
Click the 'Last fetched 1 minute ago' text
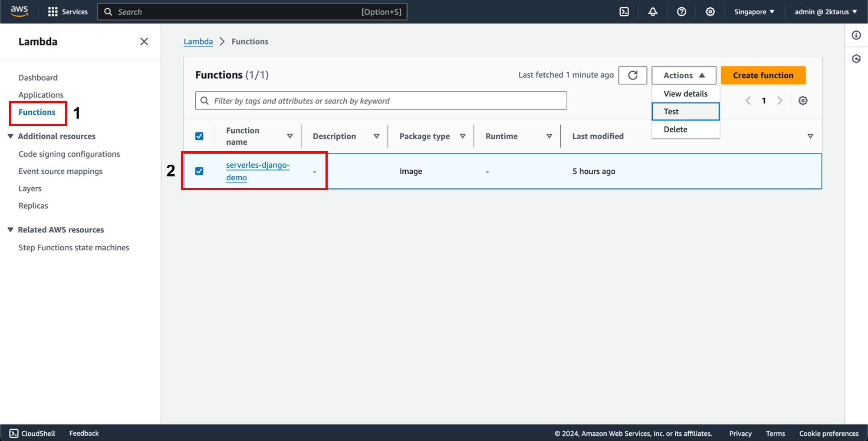click(x=566, y=75)
